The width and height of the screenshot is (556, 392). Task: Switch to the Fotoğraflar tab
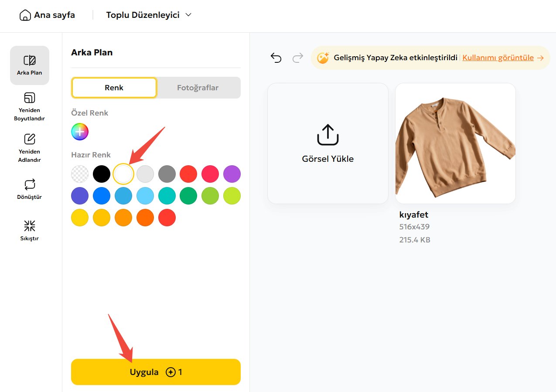198,88
